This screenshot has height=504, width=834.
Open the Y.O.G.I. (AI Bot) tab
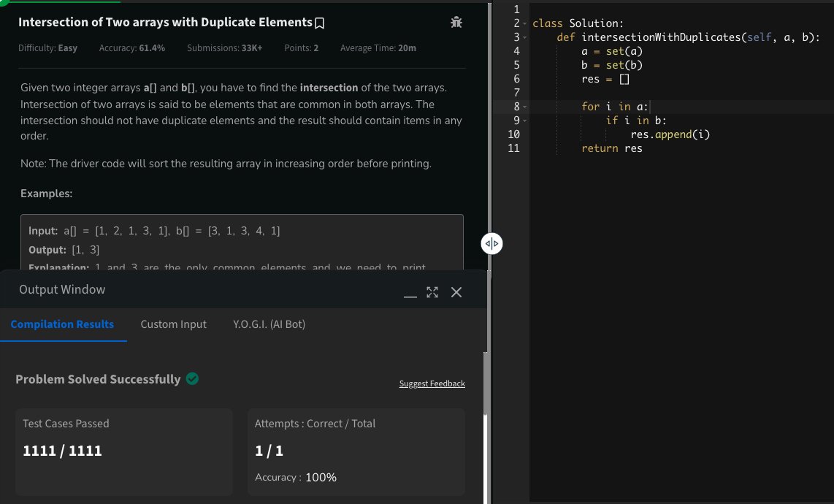coord(269,324)
